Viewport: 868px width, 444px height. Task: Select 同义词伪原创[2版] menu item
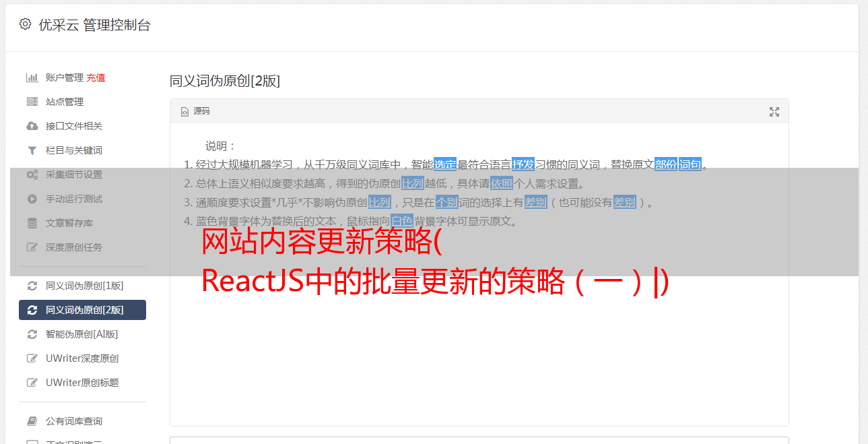[82, 310]
